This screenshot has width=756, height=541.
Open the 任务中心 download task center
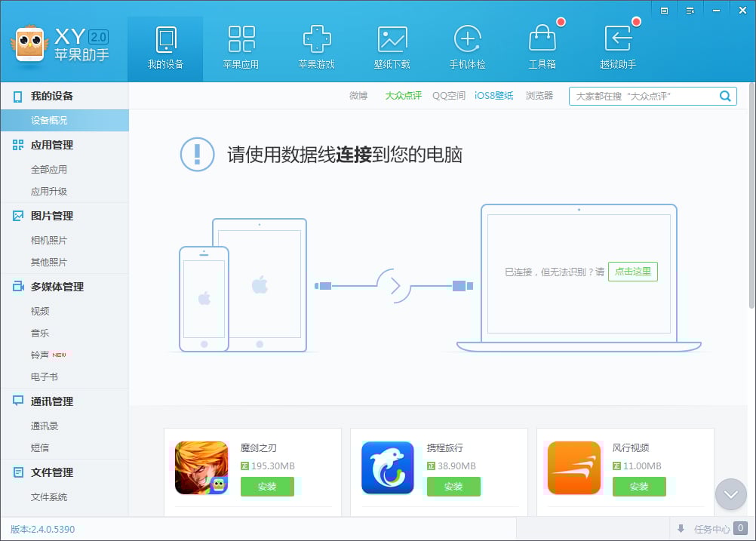[x=711, y=529]
